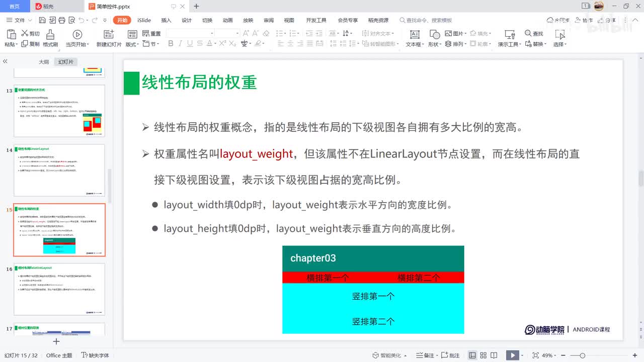Click the Reset (重置) slide icon

[x=145, y=33]
